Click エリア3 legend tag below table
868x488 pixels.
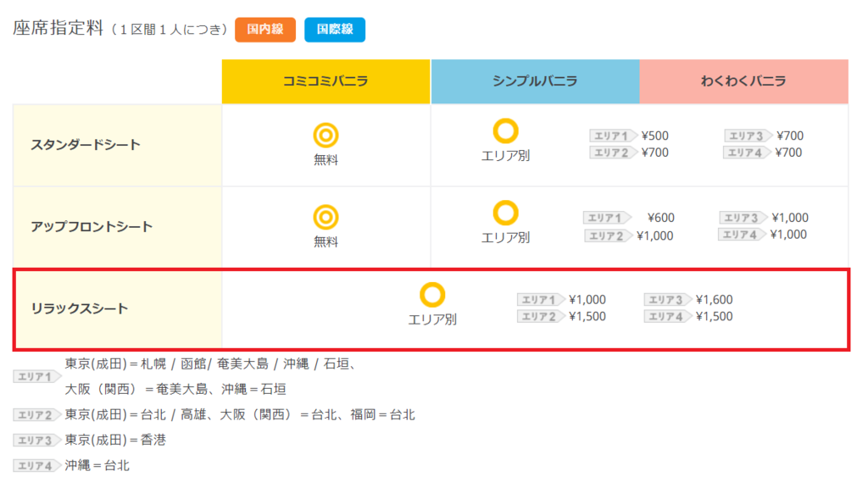[x=37, y=441]
